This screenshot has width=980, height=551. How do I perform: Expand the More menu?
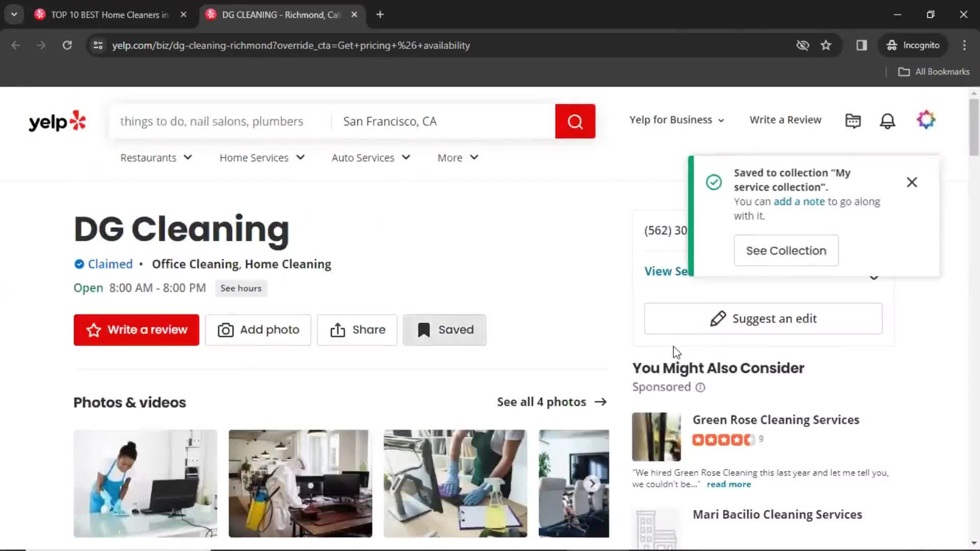pos(458,158)
